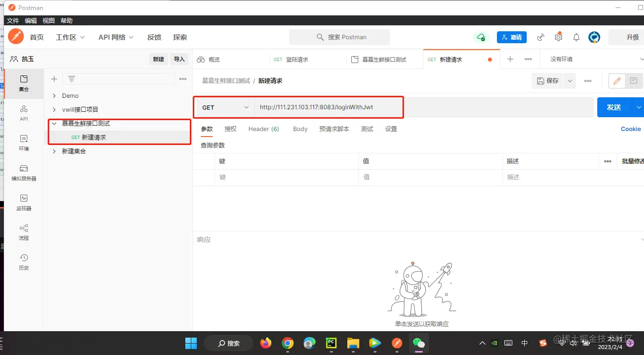Viewport: 644px width, 355px height.
Task: Open the notifications bell
Action: pos(576,37)
